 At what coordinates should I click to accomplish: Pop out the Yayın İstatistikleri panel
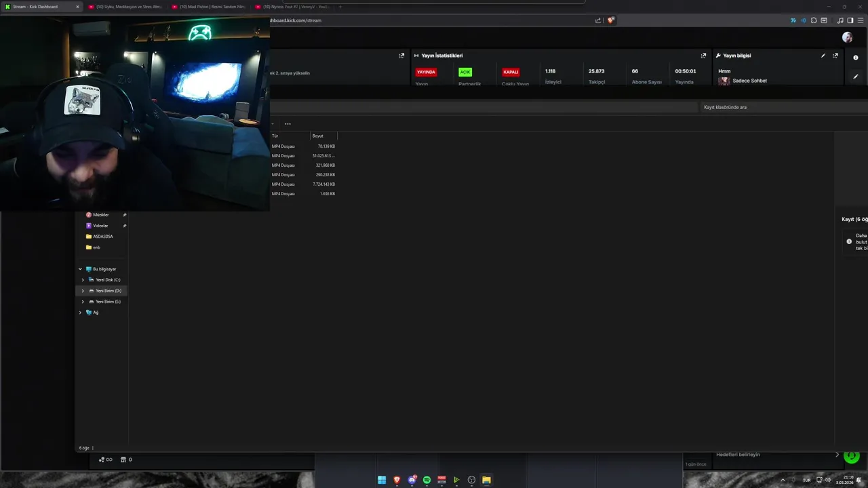[703, 56]
